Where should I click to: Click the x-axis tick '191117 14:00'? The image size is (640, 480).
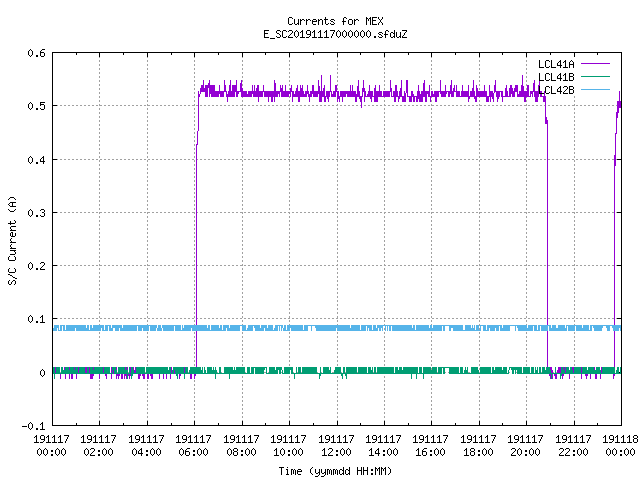pyautogui.click(x=383, y=446)
